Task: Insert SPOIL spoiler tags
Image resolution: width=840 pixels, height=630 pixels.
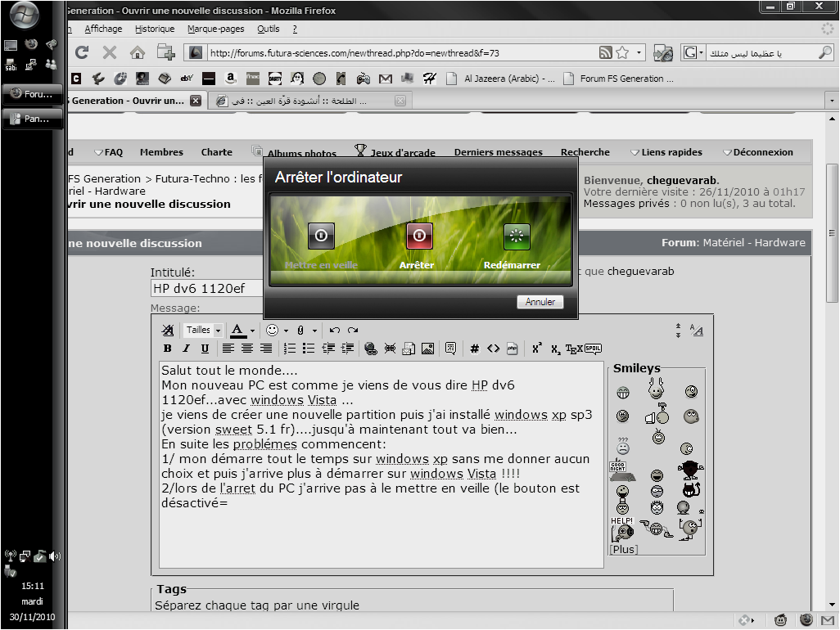Action: click(593, 349)
